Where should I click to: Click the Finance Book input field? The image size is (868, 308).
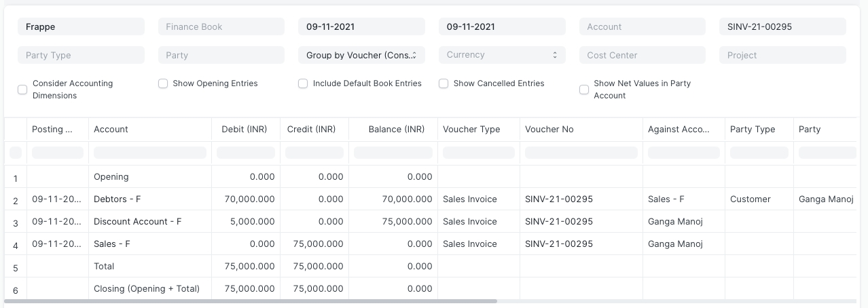221,27
